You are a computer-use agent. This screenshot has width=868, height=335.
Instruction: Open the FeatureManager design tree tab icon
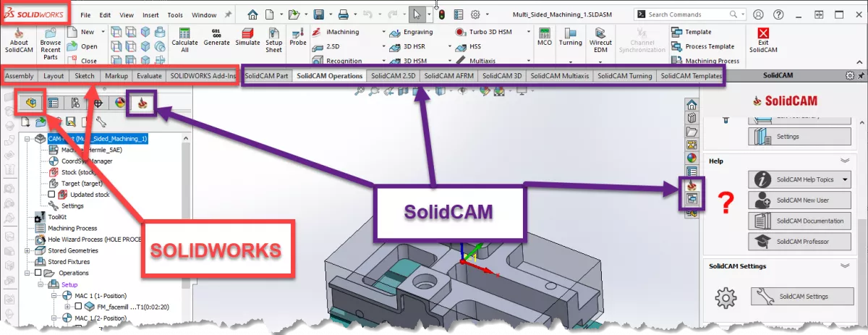point(30,103)
